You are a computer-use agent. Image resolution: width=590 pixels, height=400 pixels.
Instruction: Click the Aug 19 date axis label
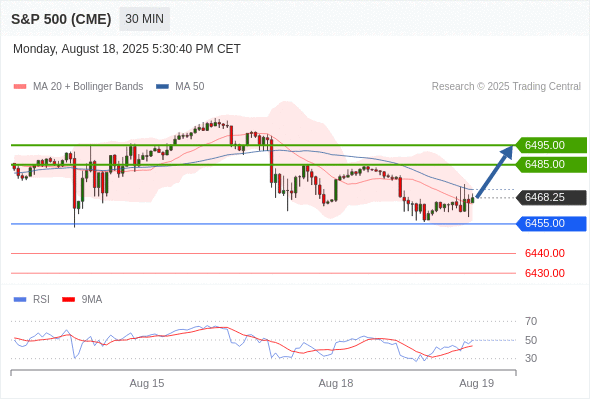pos(476,383)
